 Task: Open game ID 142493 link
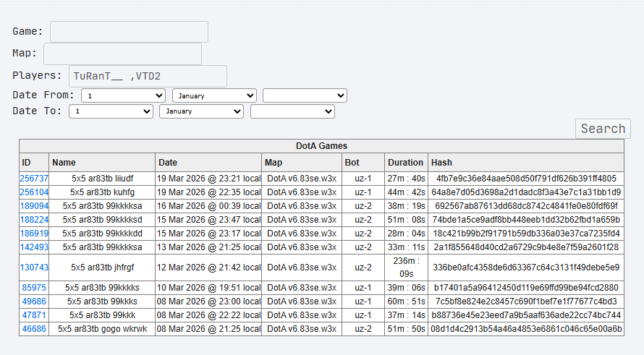pyautogui.click(x=34, y=247)
